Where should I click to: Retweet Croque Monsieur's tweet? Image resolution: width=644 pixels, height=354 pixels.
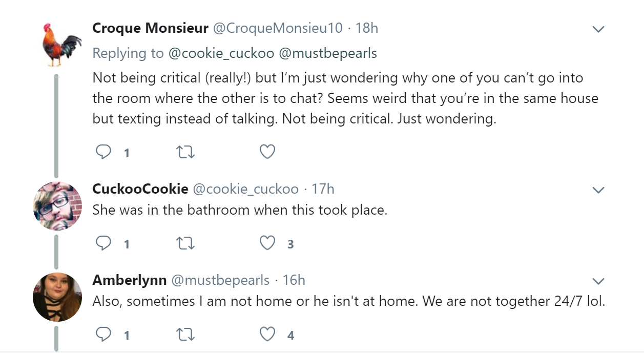(x=185, y=152)
